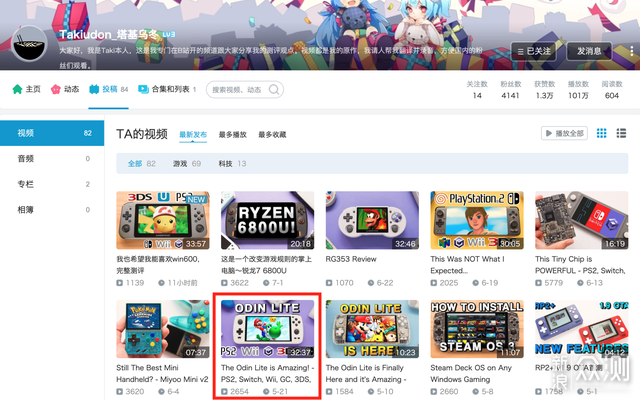Open the 主页 home tab
The height and width of the screenshot is (400, 640).
tap(27, 89)
